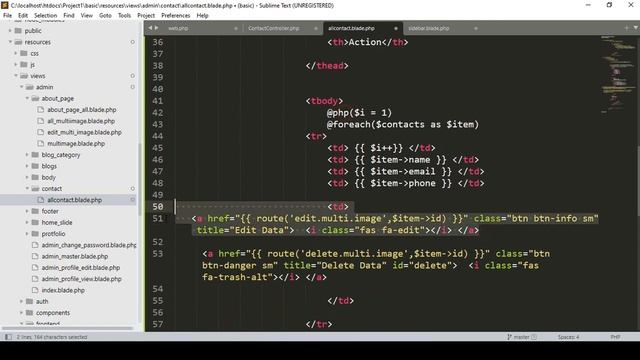Click unsaved dot on allcontact.blade.php tab
This screenshot has height=360, width=640.
[396, 29]
